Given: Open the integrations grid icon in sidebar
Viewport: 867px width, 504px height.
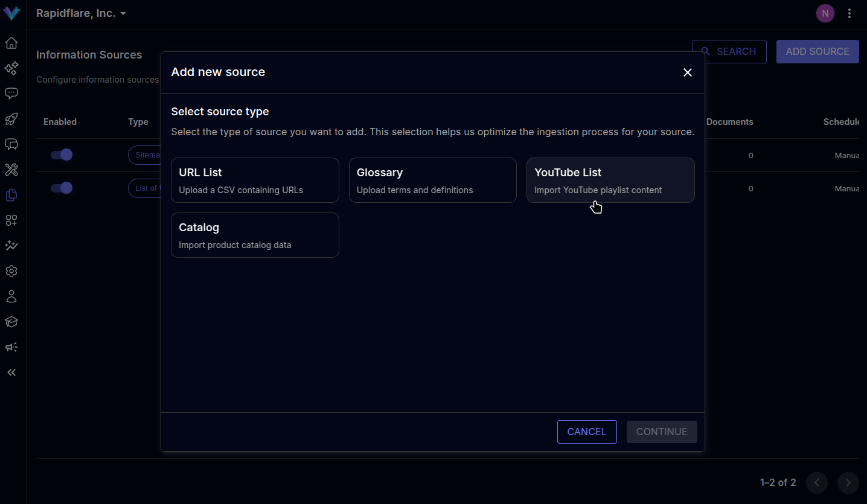Looking at the screenshot, I should (11, 220).
